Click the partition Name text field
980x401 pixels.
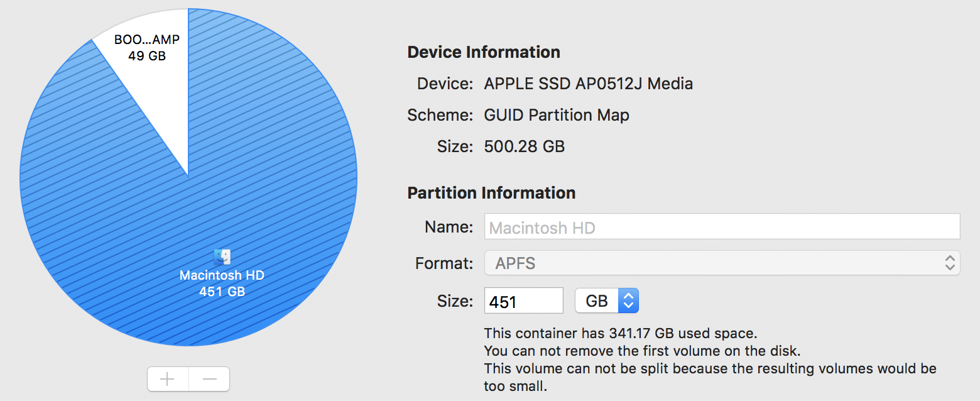(721, 227)
